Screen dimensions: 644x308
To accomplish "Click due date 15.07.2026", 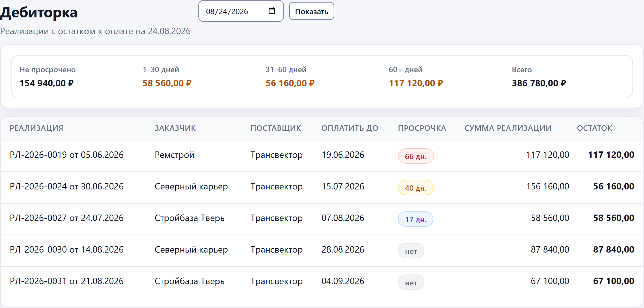I will coord(343,187).
